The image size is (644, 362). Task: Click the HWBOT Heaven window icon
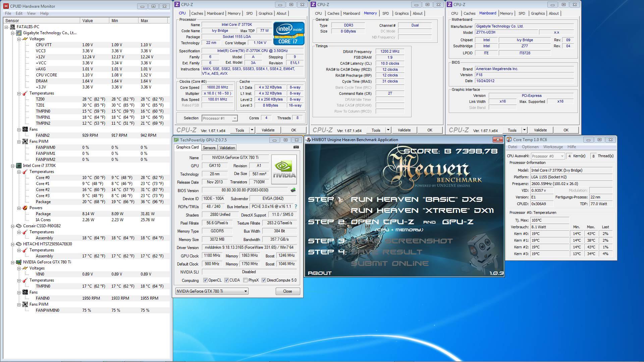pyautogui.click(x=308, y=140)
